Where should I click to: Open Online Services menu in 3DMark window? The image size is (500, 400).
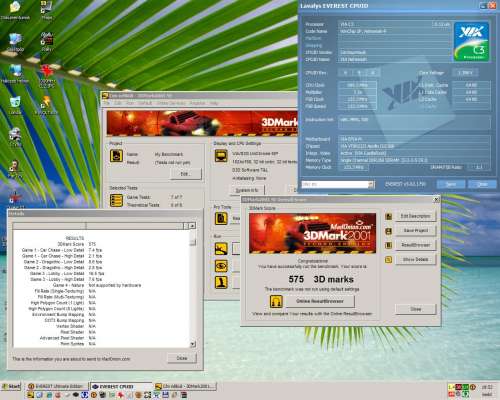pos(171,103)
